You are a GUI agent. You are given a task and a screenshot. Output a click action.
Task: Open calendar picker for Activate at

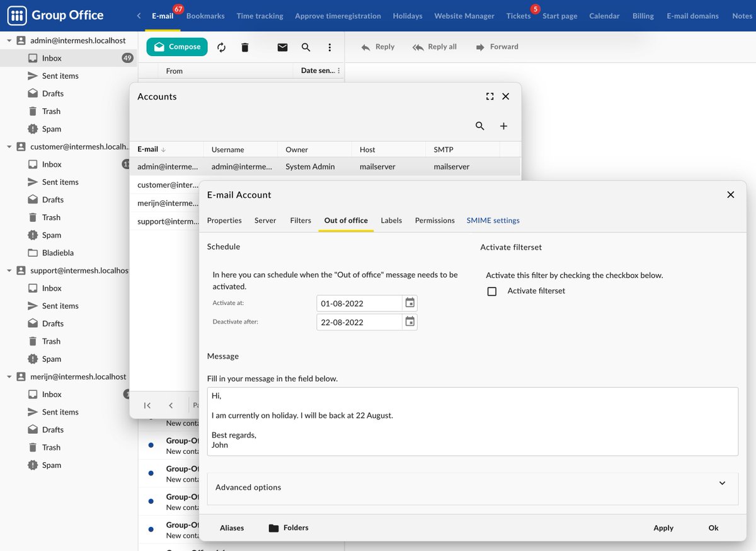(410, 303)
